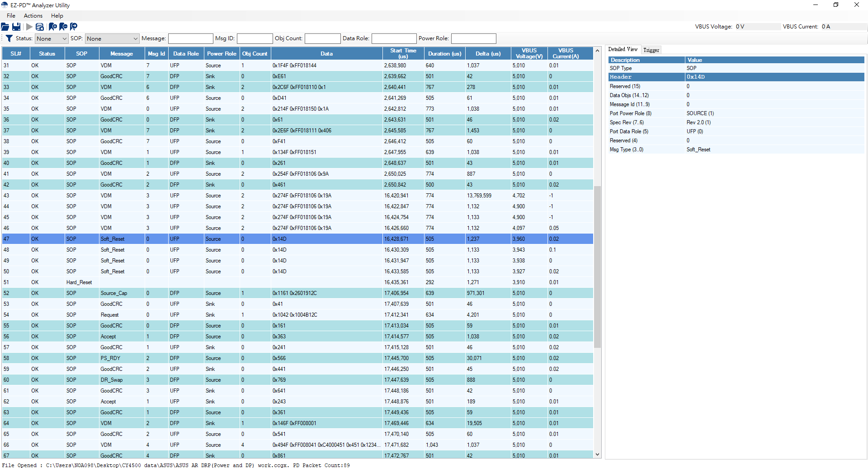The image size is (868, 468).
Task: Click the Delta (us) column header
Action: click(488, 53)
